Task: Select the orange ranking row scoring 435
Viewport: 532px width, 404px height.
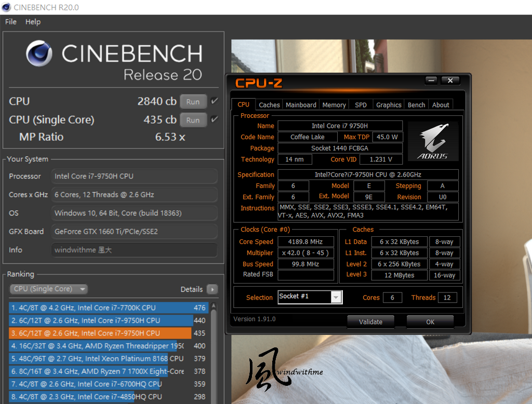Action: (x=108, y=333)
